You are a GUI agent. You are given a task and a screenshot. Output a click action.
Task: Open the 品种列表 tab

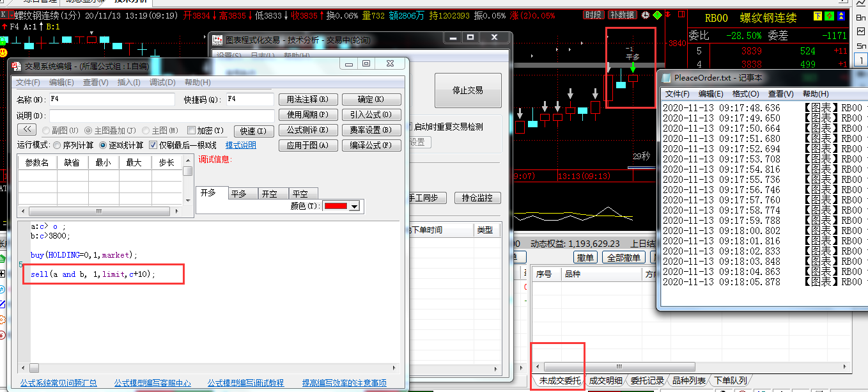click(689, 380)
